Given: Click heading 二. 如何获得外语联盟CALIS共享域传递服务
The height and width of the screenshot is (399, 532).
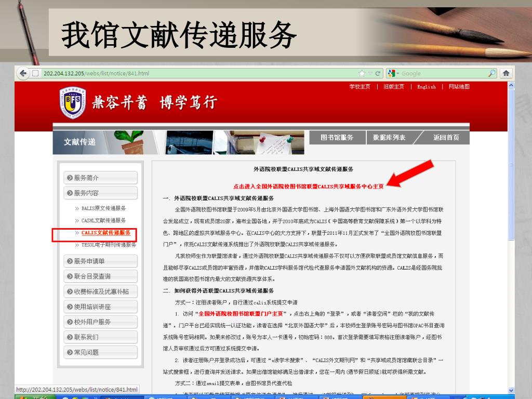Looking at the screenshot, I should click(x=219, y=291).
